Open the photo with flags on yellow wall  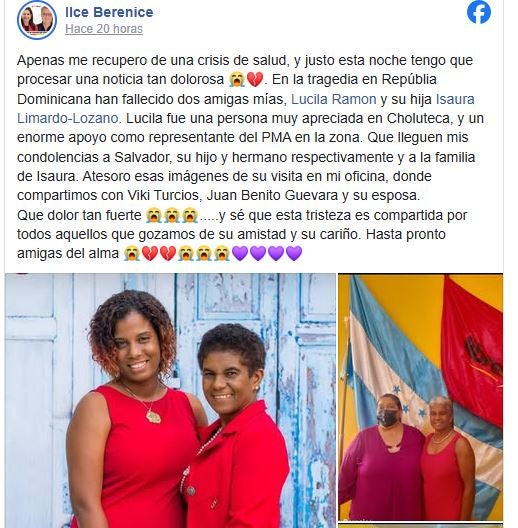(420, 397)
